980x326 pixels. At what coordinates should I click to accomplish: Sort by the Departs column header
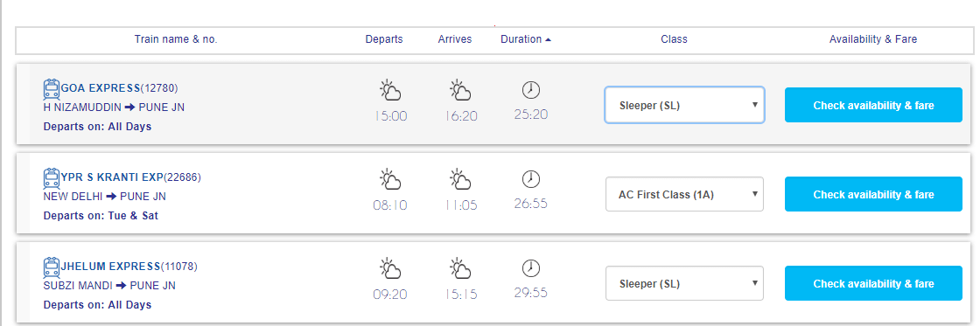(x=384, y=39)
